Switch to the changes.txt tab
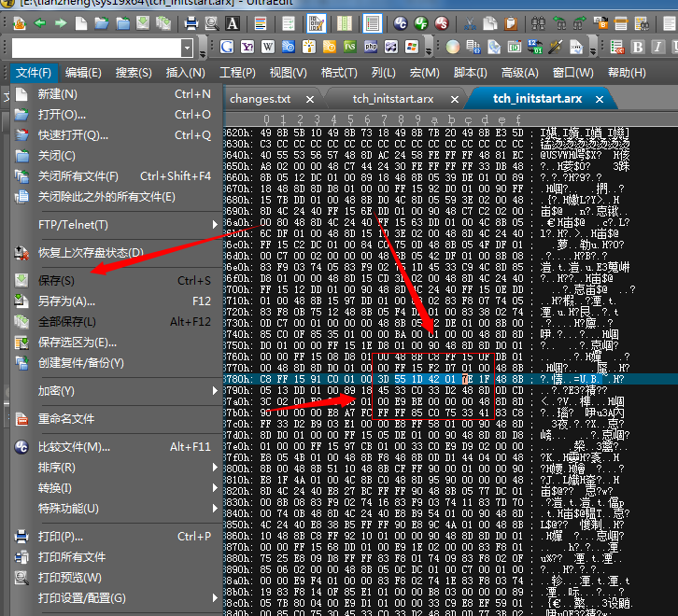 (261, 99)
